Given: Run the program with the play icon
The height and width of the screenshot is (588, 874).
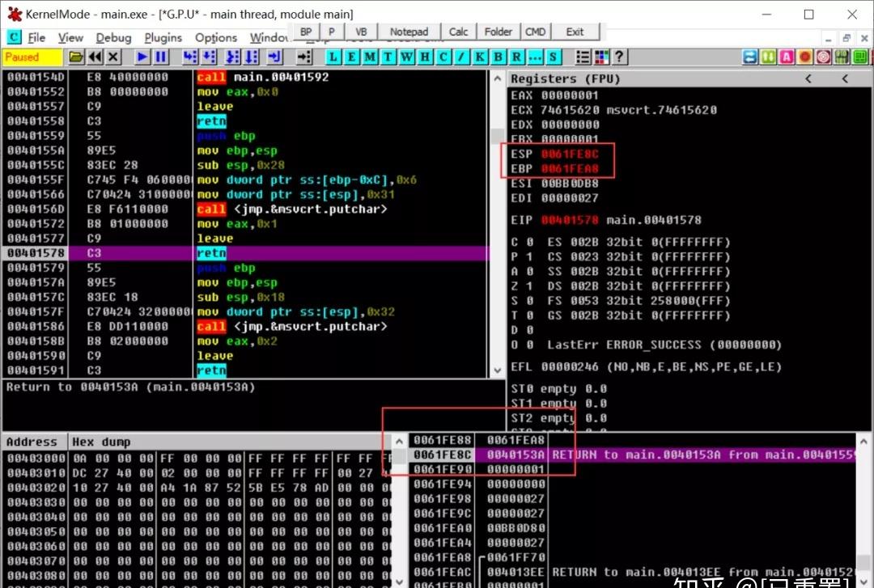Looking at the screenshot, I should pos(142,57).
